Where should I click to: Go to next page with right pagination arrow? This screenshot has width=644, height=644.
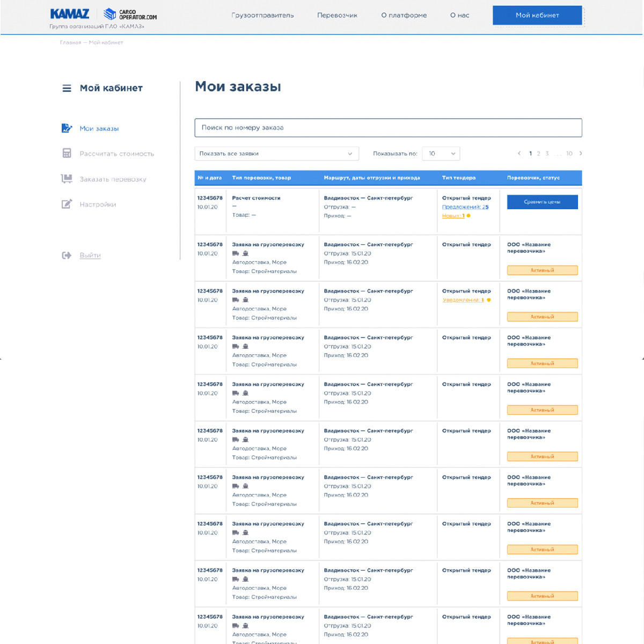pos(581,153)
